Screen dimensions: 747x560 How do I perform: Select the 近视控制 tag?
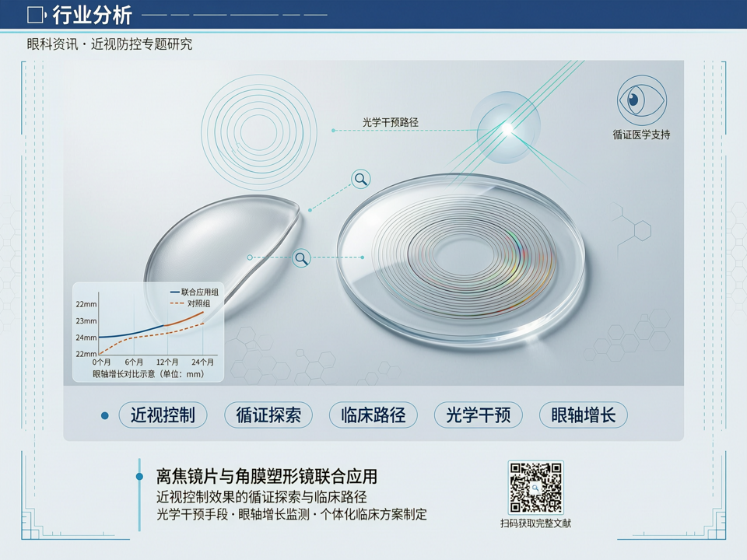click(x=163, y=415)
